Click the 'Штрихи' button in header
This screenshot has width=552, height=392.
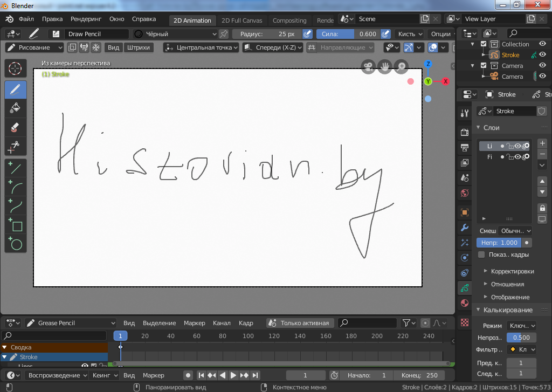tap(139, 47)
